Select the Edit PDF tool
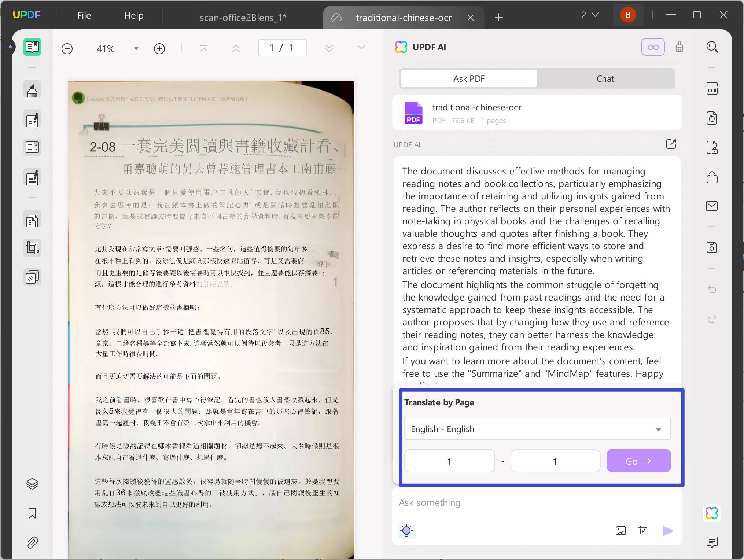This screenshot has height=560, width=744. tap(32, 119)
